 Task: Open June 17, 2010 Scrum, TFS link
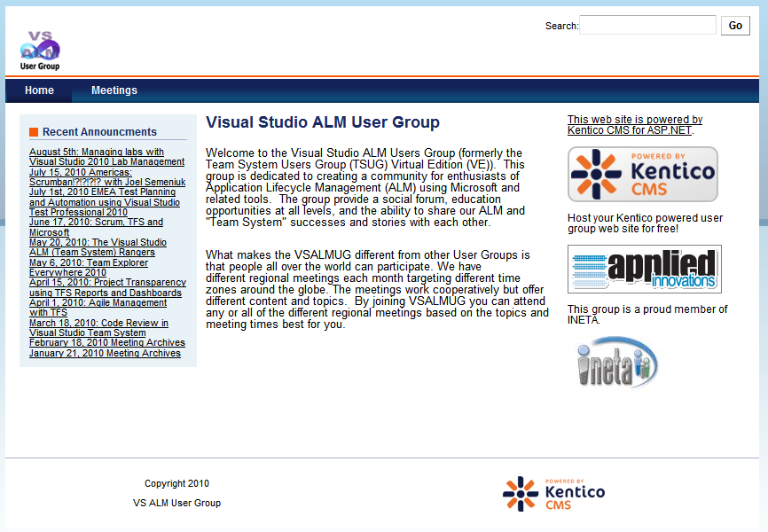coord(96,227)
